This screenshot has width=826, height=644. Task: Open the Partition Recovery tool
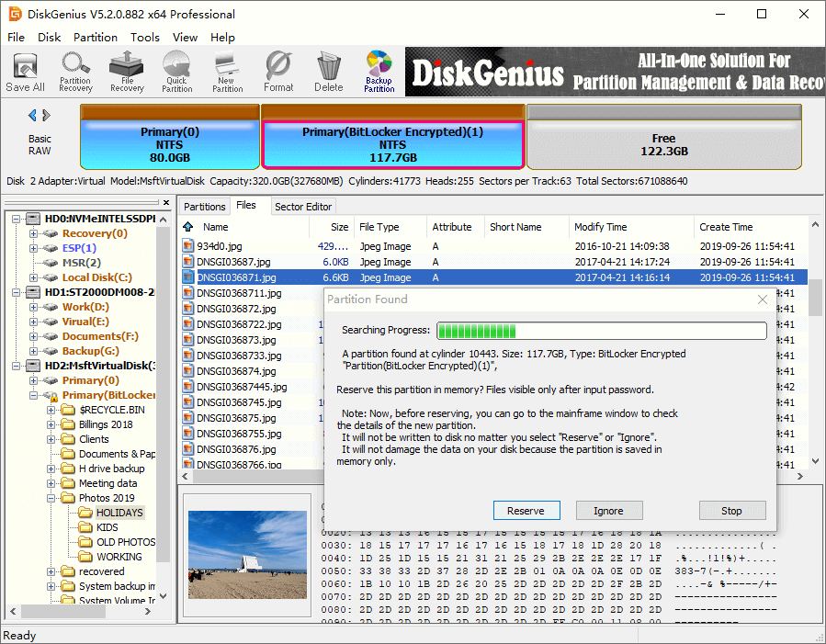coord(75,72)
